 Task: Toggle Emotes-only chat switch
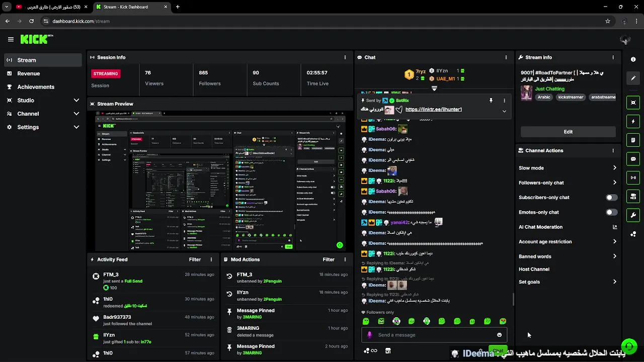click(x=611, y=212)
